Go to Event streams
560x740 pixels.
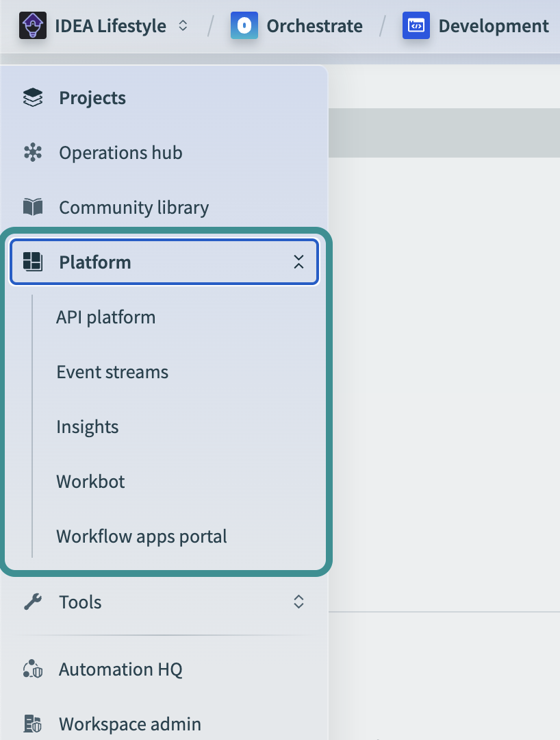click(x=112, y=371)
